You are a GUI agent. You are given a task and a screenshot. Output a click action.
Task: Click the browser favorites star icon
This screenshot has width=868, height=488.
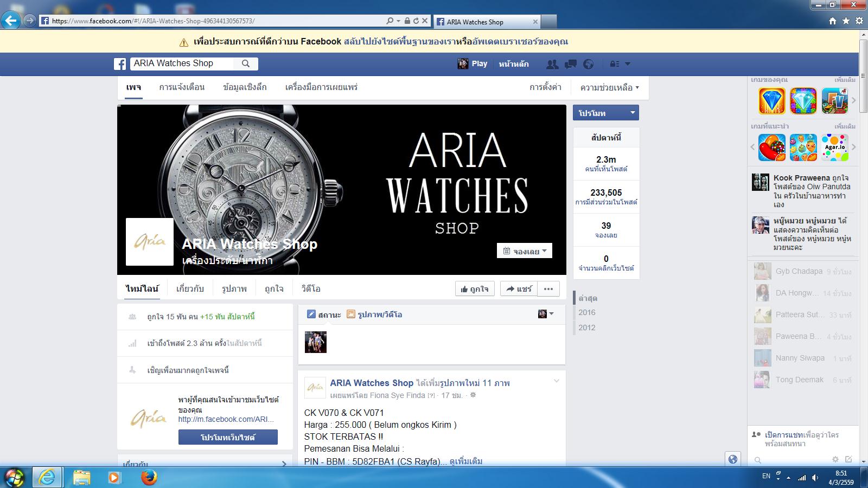click(x=846, y=21)
